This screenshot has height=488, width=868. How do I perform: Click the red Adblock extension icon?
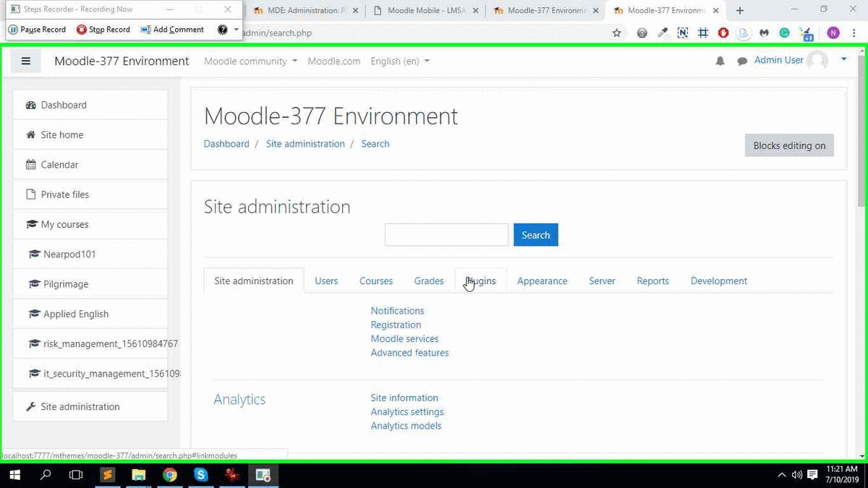(x=723, y=33)
